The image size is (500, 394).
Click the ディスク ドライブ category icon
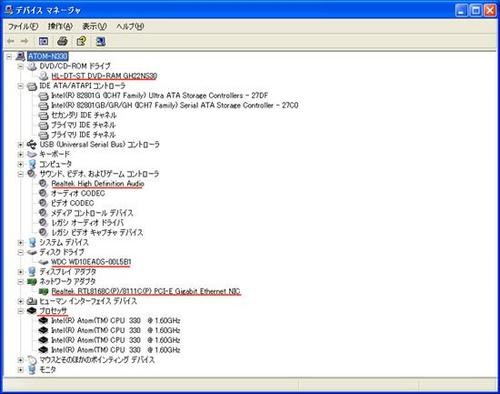pos(32,252)
